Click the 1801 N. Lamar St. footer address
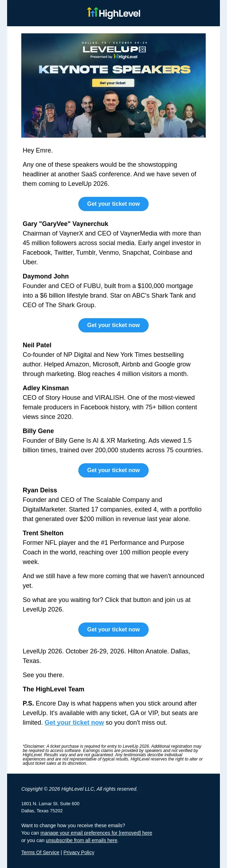The height and width of the screenshot is (868, 227). [x=50, y=804]
